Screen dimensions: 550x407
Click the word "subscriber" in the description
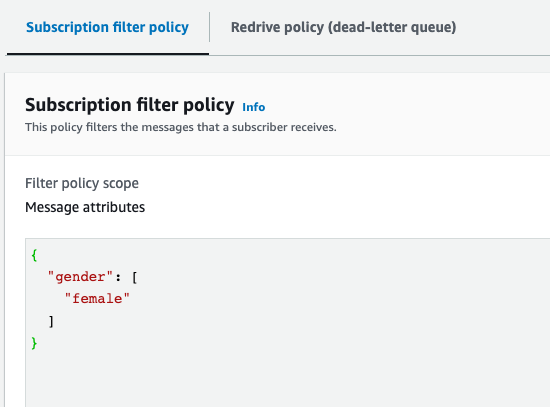[259, 127]
